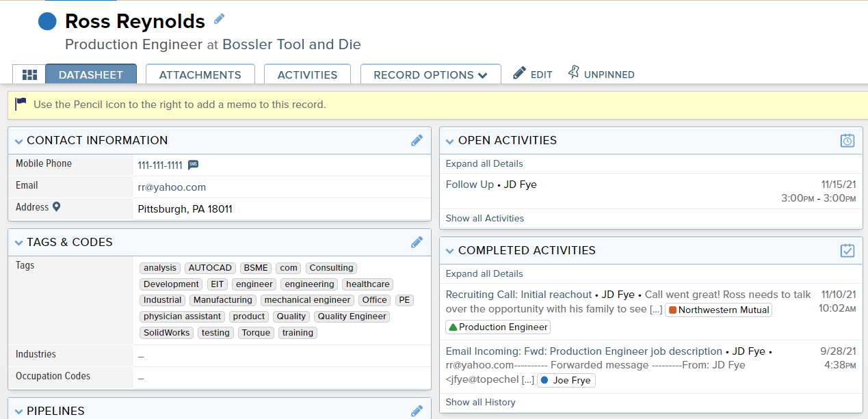Click the Open Activities clock calendar icon
Screen dimensions: 868x419
point(847,140)
